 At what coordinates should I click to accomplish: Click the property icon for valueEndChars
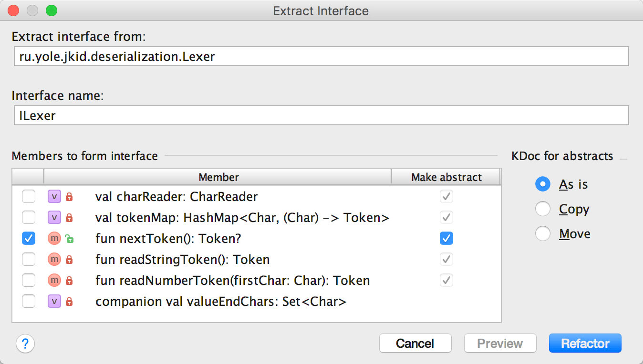[54, 301]
